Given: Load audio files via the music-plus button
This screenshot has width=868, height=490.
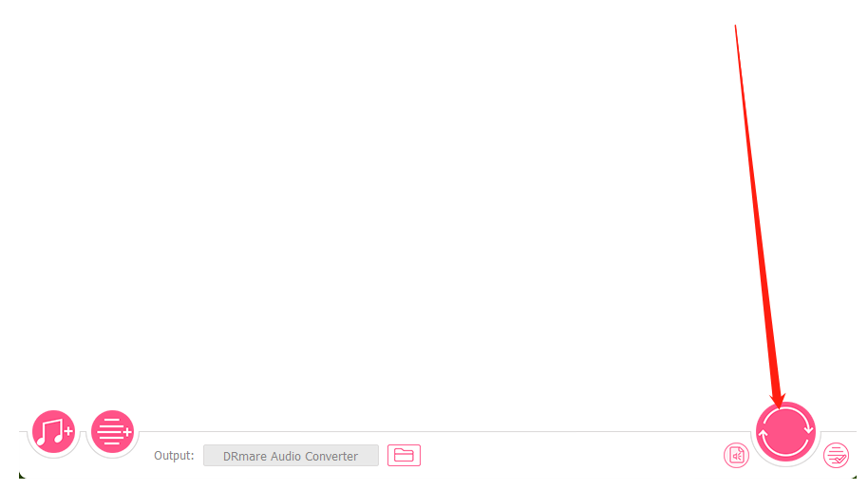Looking at the screenshot, I should pyautogui.click(x=53, y=431).
